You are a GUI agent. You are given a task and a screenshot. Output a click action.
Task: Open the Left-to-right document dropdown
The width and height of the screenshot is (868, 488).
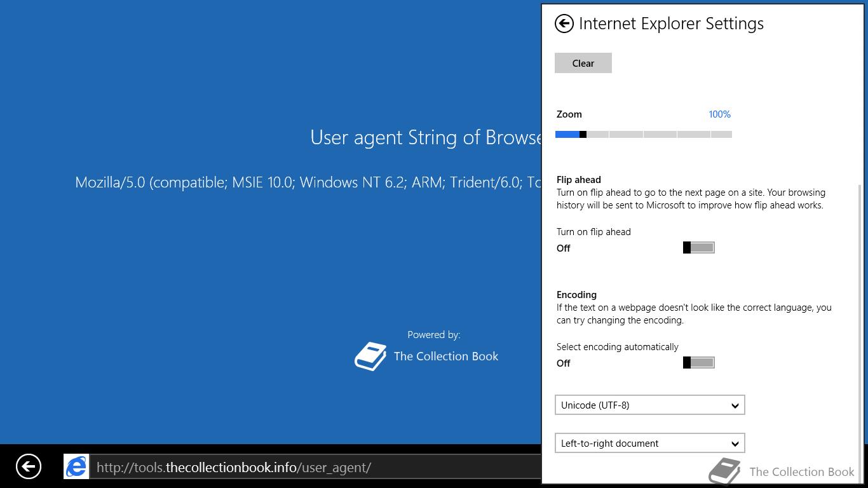[650, 443]
